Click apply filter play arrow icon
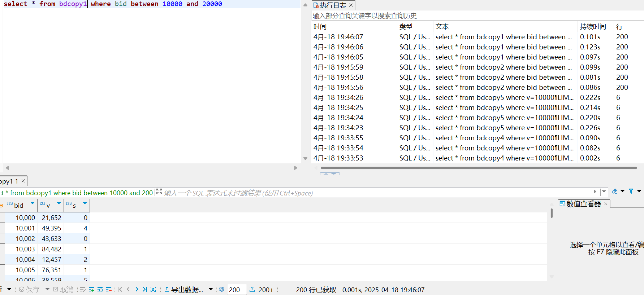This screenshot has width=644, height=295. [x=595, y=191]
